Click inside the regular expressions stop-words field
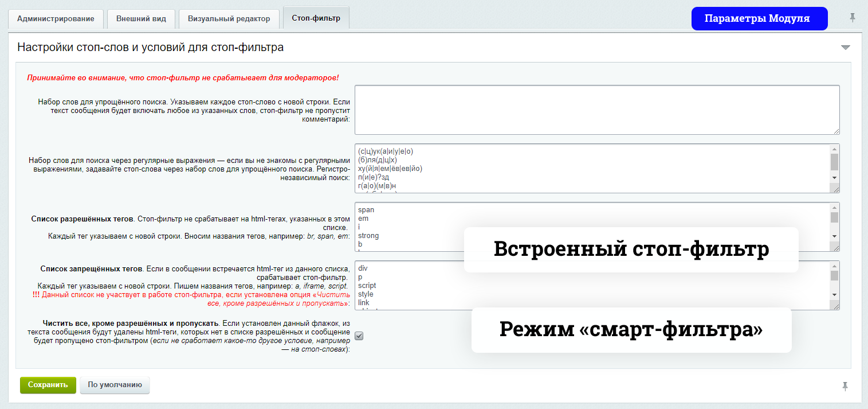This screenshot has width=868, height=409. click(x=590, y=168)
